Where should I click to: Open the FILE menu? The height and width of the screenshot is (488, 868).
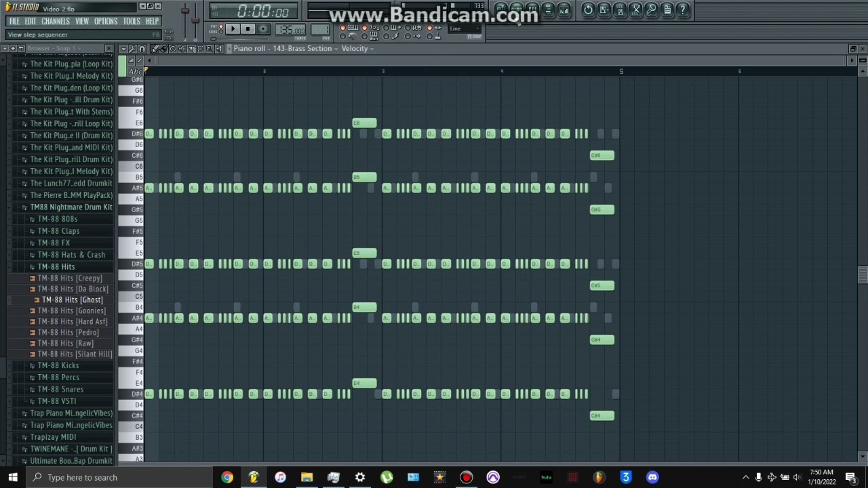(x=14, y=21)
